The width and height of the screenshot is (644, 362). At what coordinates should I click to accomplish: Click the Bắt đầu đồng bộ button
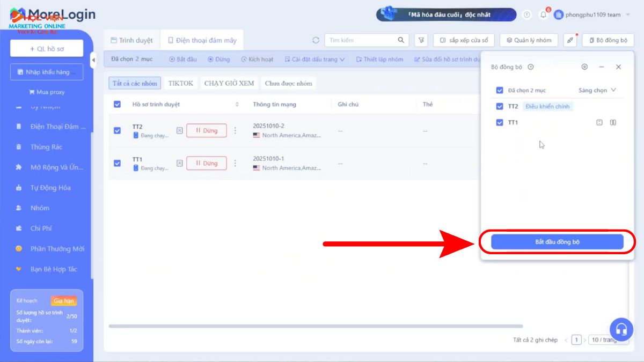point(557,242)
